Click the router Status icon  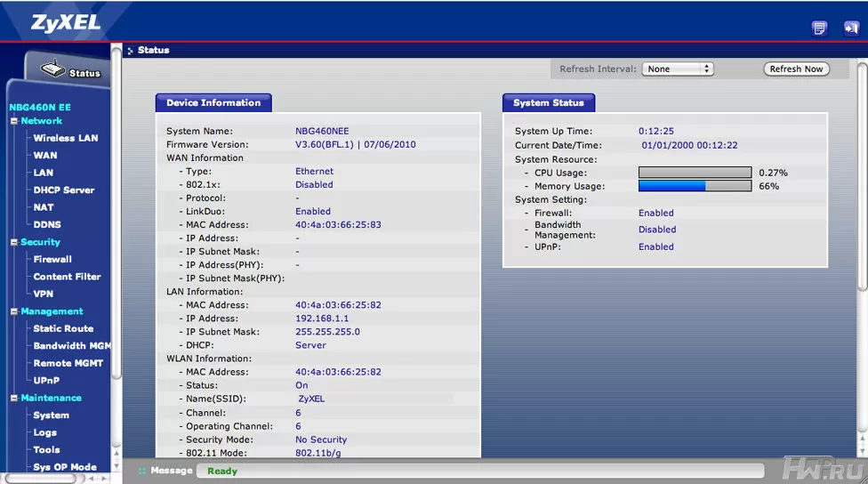pos(54,69)
